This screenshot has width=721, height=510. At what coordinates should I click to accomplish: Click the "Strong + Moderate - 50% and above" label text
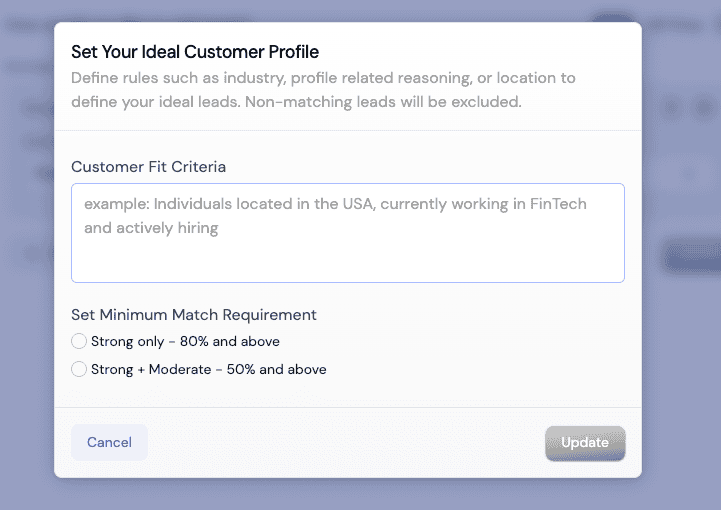[x=208, y=370]
